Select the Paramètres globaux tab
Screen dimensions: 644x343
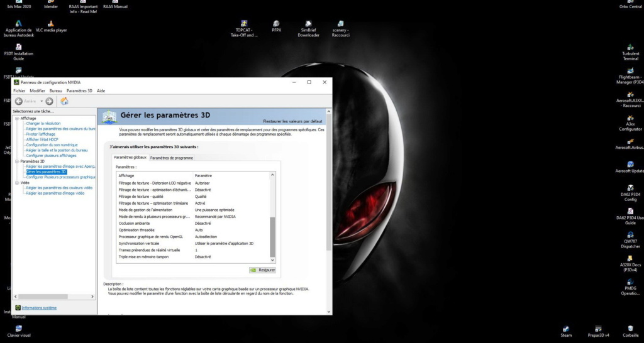[130, 158]
